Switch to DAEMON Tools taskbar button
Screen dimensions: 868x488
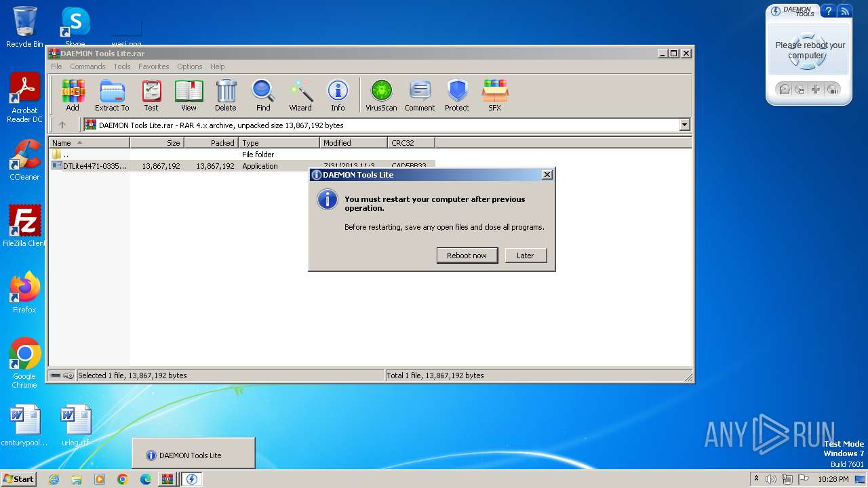tap(191, 479)
